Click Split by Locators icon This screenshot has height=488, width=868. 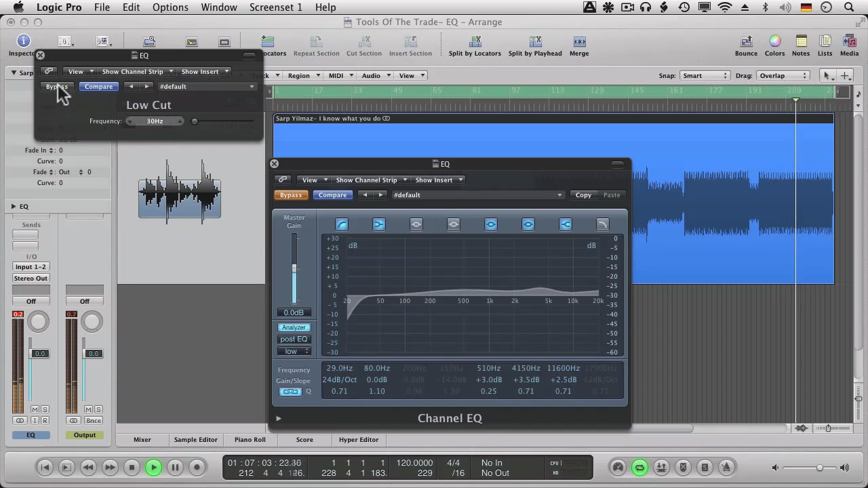[x=475, y=42]
